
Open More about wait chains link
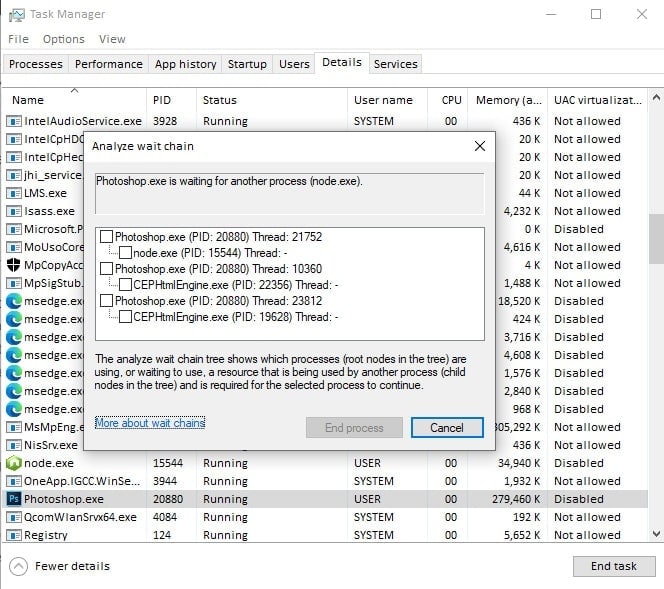click(150, 423)
